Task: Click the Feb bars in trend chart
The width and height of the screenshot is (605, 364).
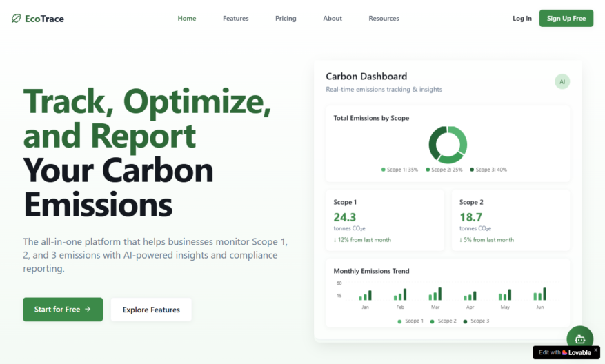Action: (x=400, y=294)
